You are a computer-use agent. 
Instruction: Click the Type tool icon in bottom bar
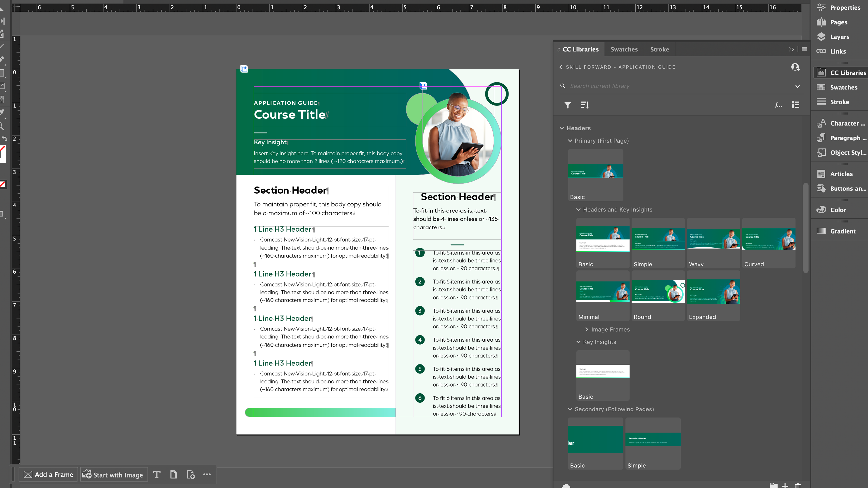click(x=157, y=474)
